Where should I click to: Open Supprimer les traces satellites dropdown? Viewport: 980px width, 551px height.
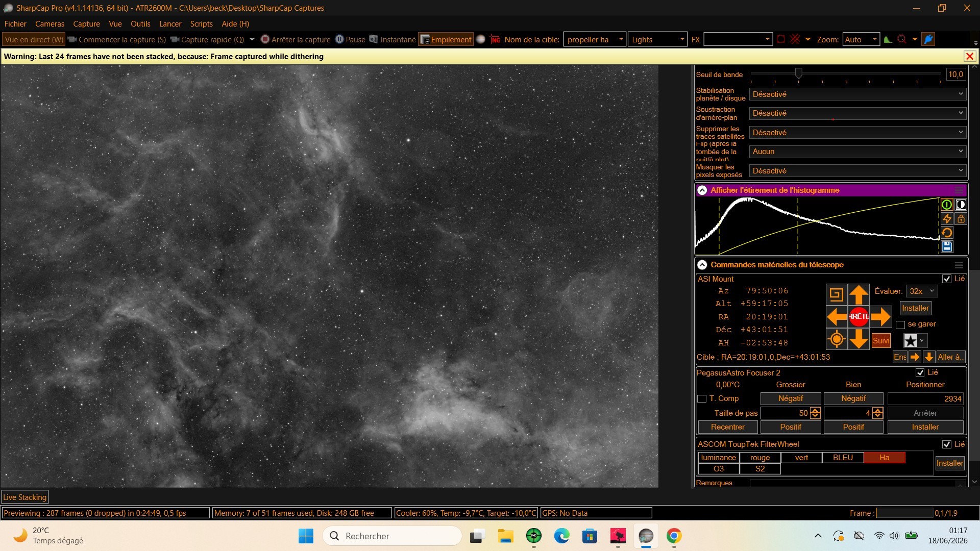click(857, 133)
